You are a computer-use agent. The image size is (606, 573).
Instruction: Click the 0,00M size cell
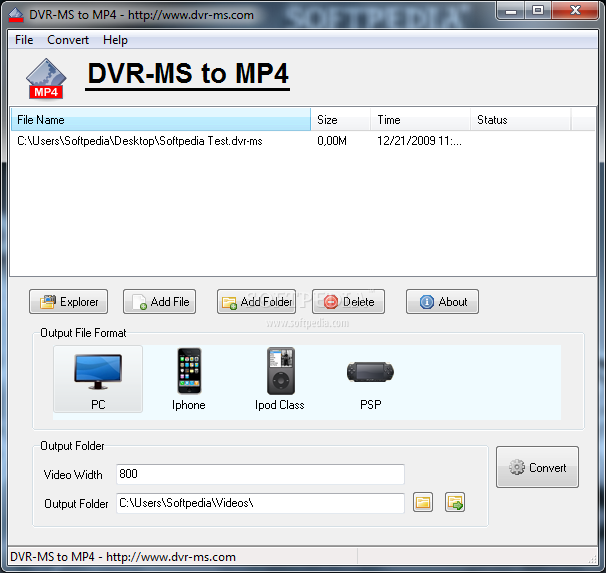click(332, 141)
